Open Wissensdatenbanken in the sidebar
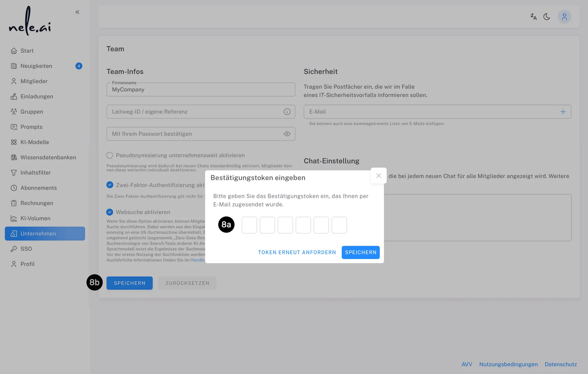Viewport: 588px width, 374px height. [48, 157]
